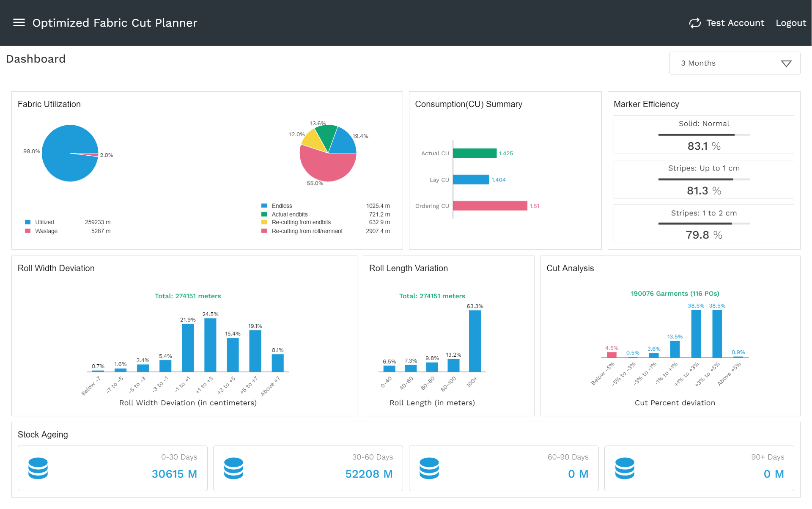Image resolution: width=812 pixels, height=509 pixels.
Task: Click the 90+ Days stock database icon
Action: pyautogui.click(x=625, y=468)
